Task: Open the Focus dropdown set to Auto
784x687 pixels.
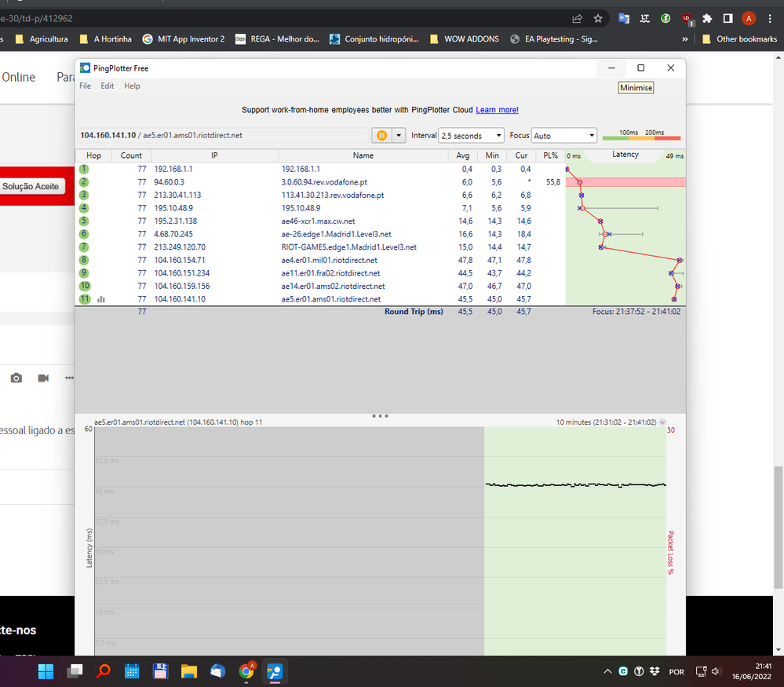Action: pyautogui.click(x=564, y=136)
